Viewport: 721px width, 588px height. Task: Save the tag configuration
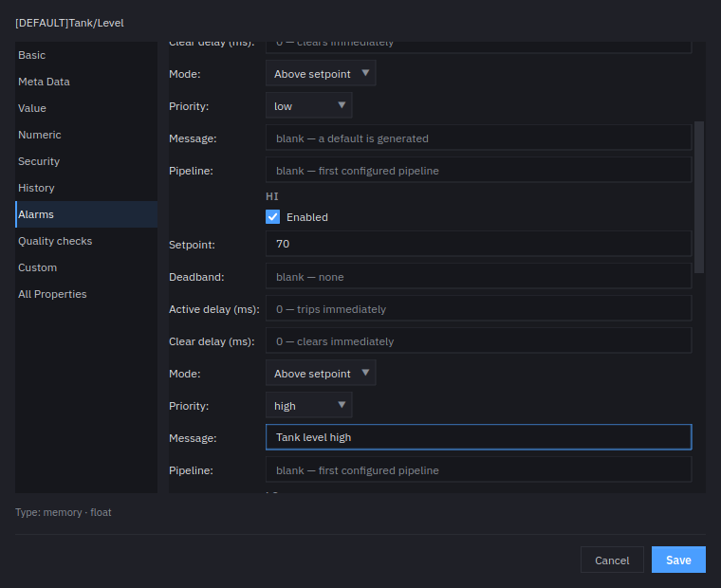tap(678, 560)
